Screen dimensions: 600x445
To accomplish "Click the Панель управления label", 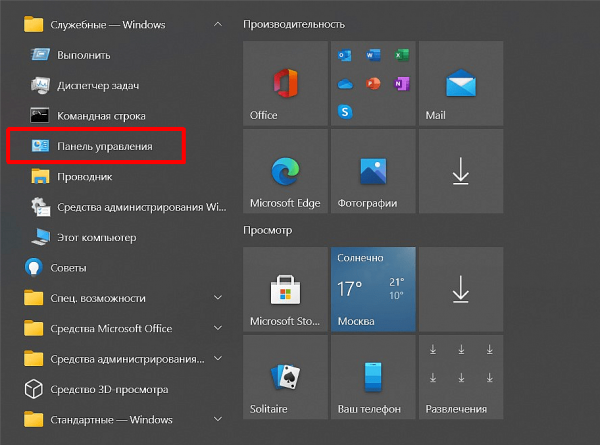I will 104,146.
